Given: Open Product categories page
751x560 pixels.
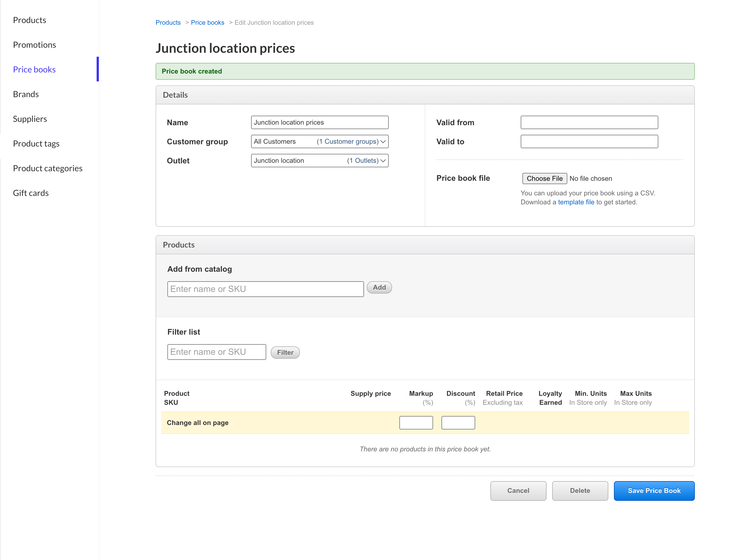Looking at the screenshot, I should 48,168.
